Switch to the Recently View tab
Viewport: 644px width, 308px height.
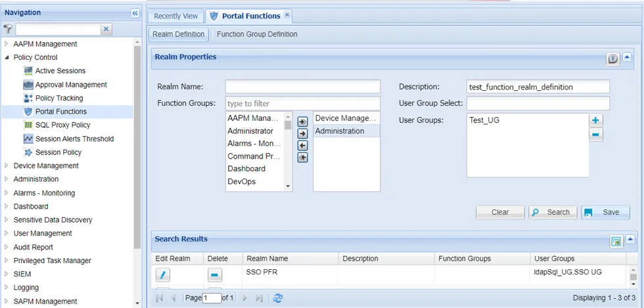coord(176,16)
